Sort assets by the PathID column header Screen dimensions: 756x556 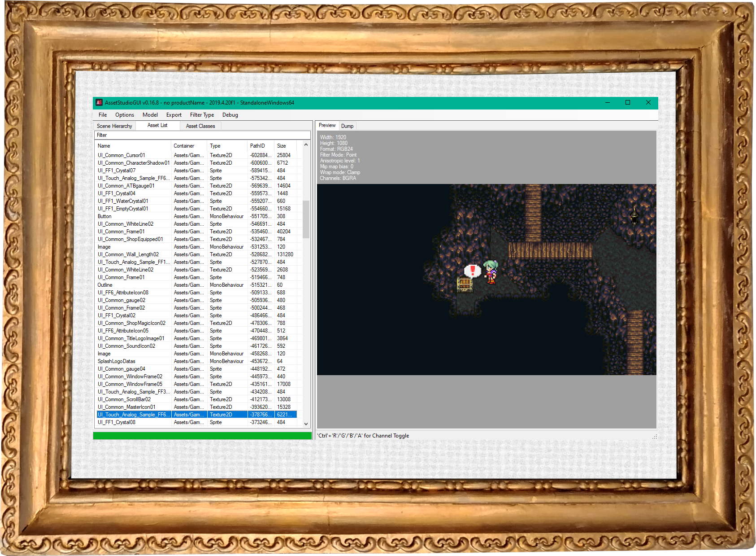261,146
